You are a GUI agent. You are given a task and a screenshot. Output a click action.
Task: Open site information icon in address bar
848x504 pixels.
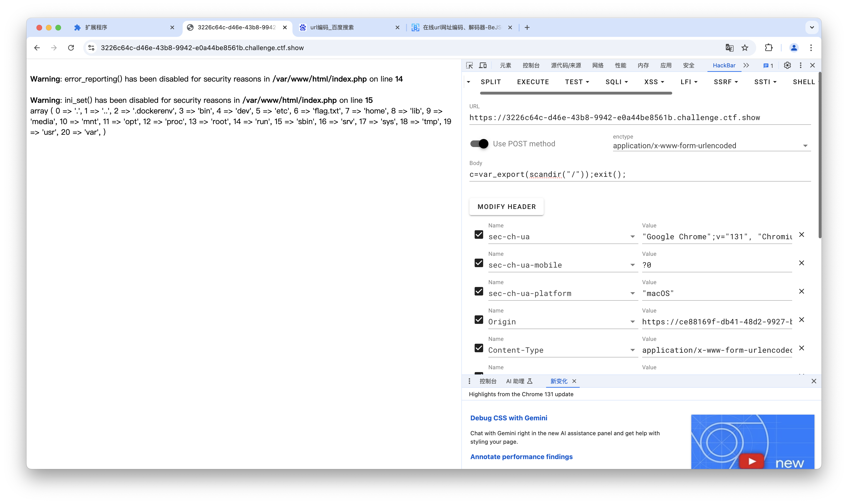[91, 48]
